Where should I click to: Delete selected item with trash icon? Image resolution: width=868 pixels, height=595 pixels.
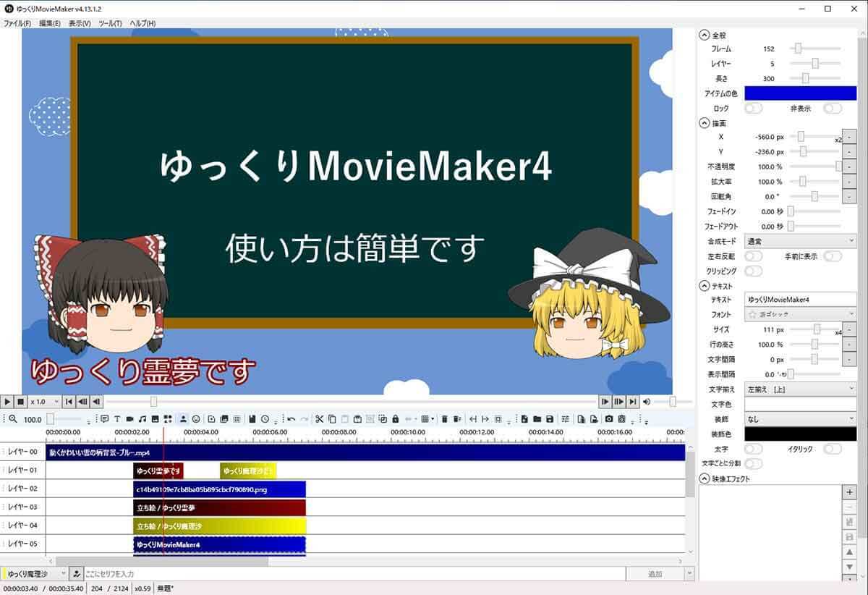coord(445,419)
